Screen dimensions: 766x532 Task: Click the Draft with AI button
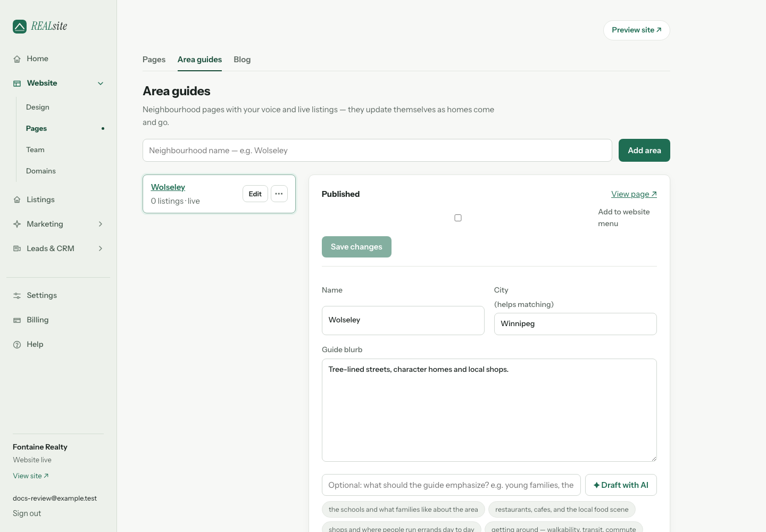click(x=621, y=485)
